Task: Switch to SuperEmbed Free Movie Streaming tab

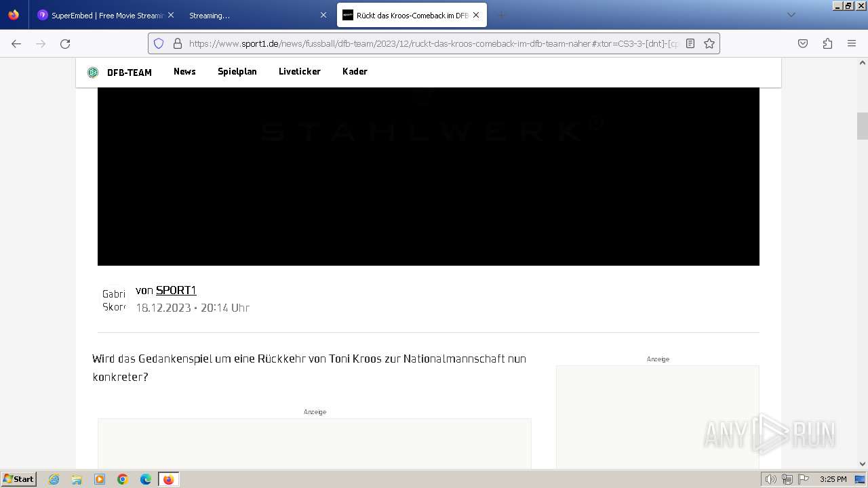Action: (x=102, y=15)
